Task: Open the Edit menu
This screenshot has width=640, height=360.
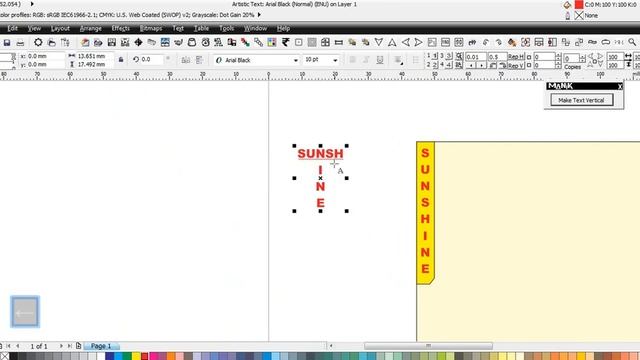Action: [x=12, y=28]
